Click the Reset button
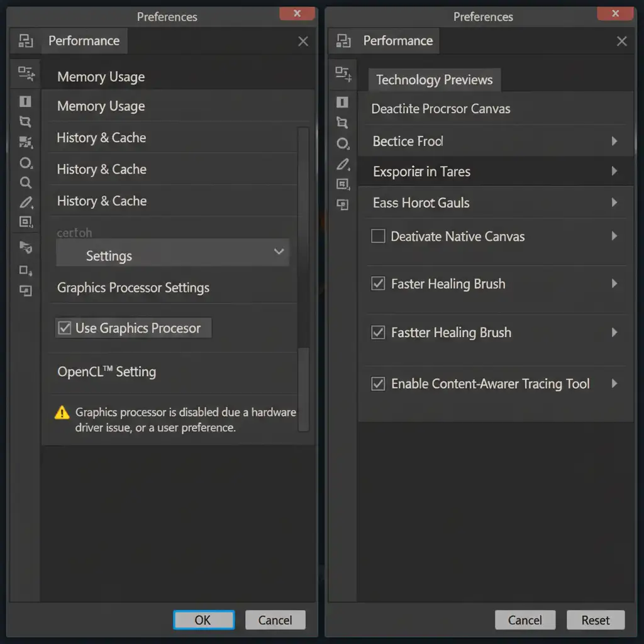The height and width of the screenshot is (644, 644). pyautogui.click(x=595, y=620)
